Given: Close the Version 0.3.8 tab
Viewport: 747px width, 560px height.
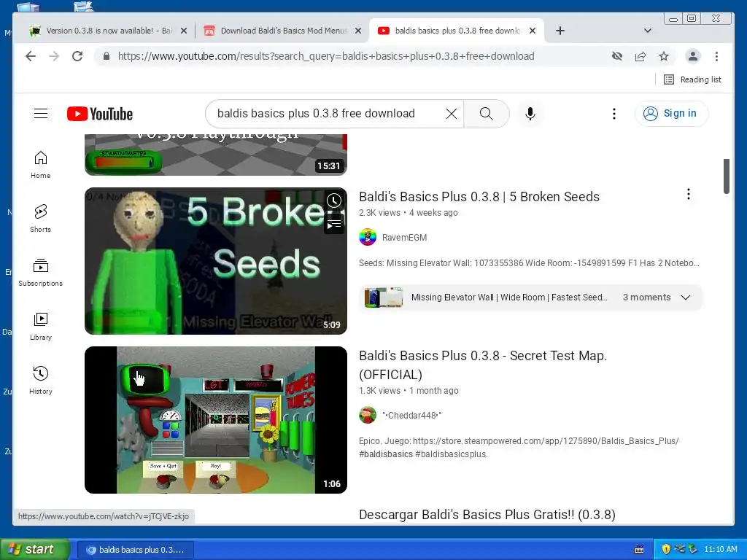Looking at the screenshot, I should click(x=184, y=31).
